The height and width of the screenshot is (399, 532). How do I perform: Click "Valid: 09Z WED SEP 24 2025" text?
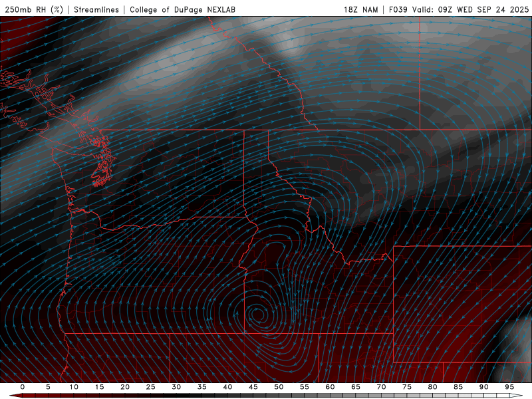point(470,9)
